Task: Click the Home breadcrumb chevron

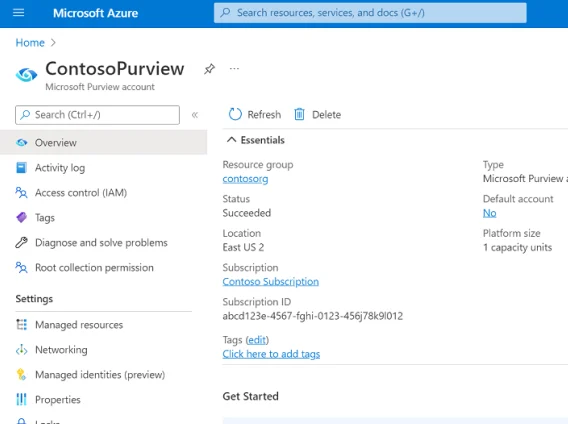Action: (x=53, y=42)
